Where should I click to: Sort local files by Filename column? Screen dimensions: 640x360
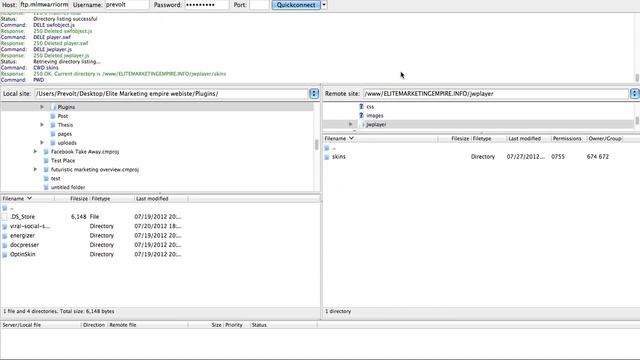pyautogui.click(x=27, y=198)
